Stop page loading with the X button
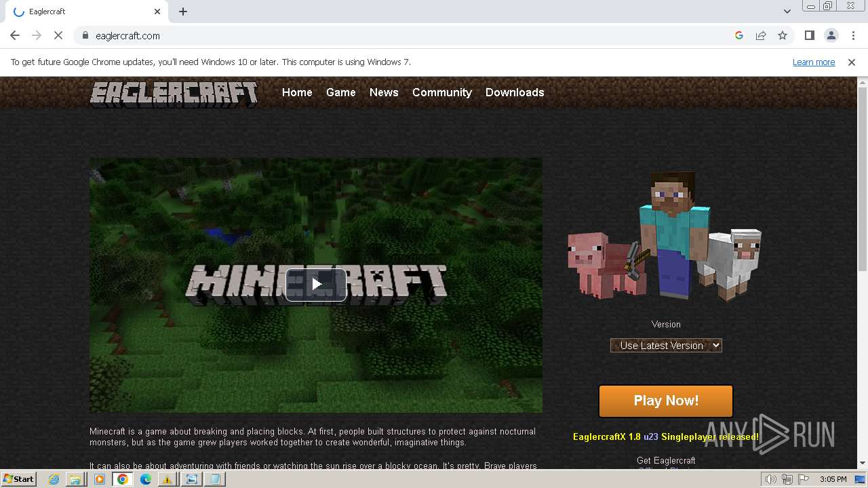Viewport: 868px width, 488px height. [x=58, y=35]
